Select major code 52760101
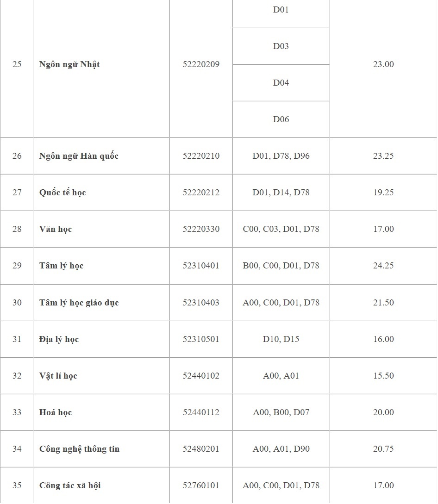 [201, 485]
